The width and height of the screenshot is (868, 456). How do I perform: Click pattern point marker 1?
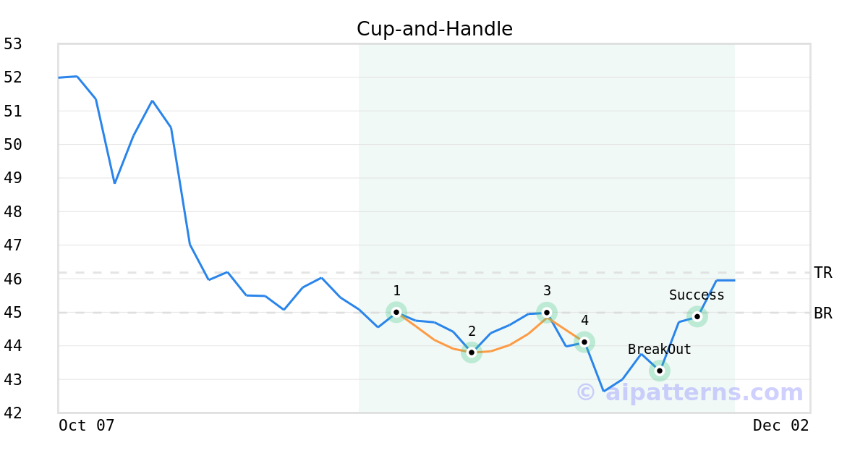(396, 312)
